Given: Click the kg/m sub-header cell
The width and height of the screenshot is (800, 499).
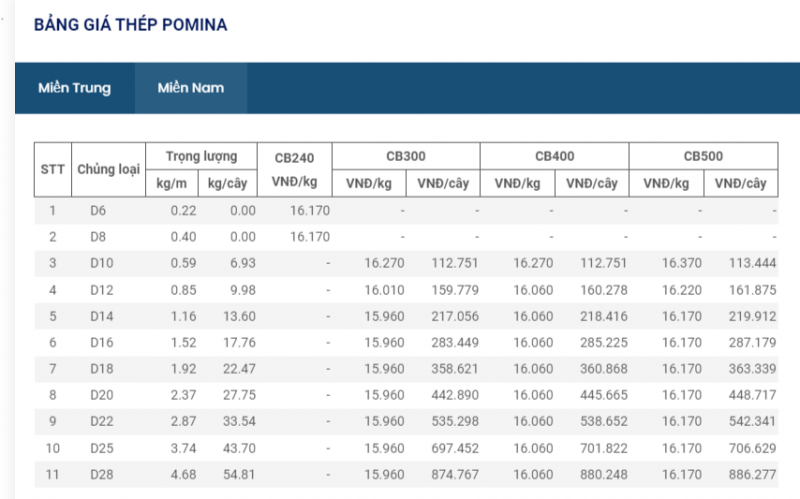Looking at the screenshot, I should (172, 183).
